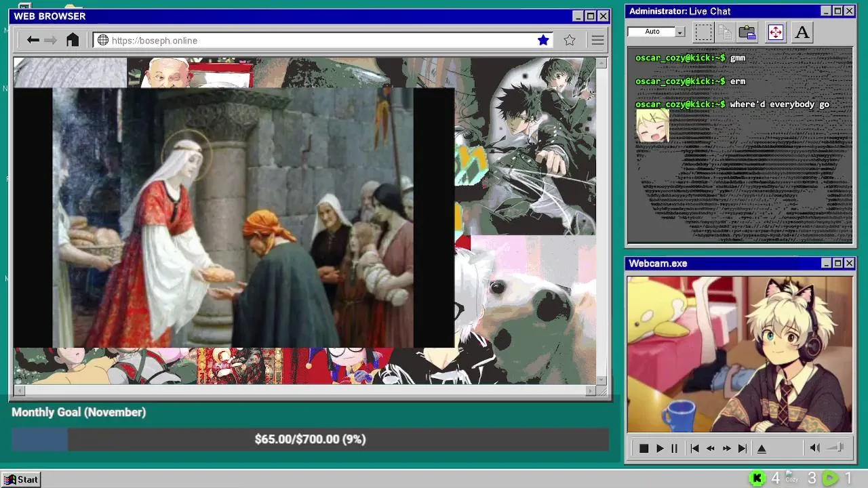Click the horizontal scrollbar left arrow

point(19,390)
